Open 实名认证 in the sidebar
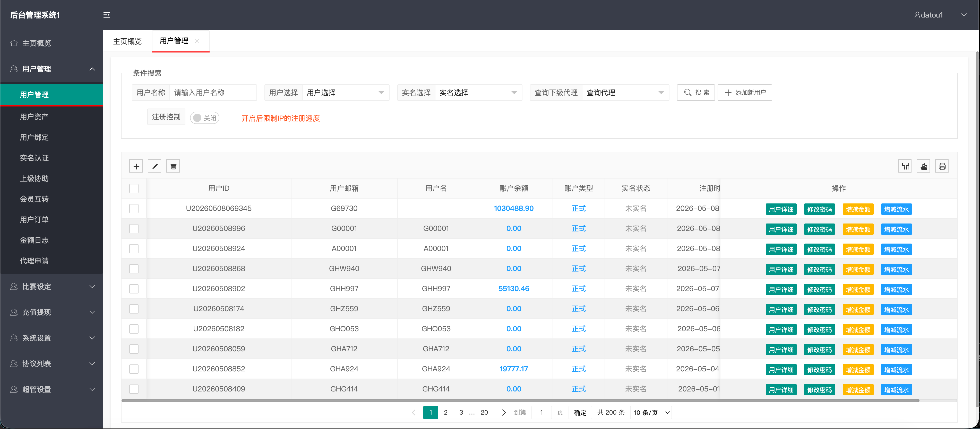The width and height of the screenshot is (980, 429). point(51,158)
